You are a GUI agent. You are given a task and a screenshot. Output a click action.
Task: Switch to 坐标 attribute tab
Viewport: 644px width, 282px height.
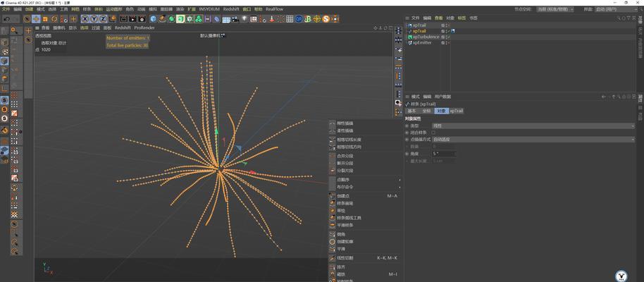426,111
